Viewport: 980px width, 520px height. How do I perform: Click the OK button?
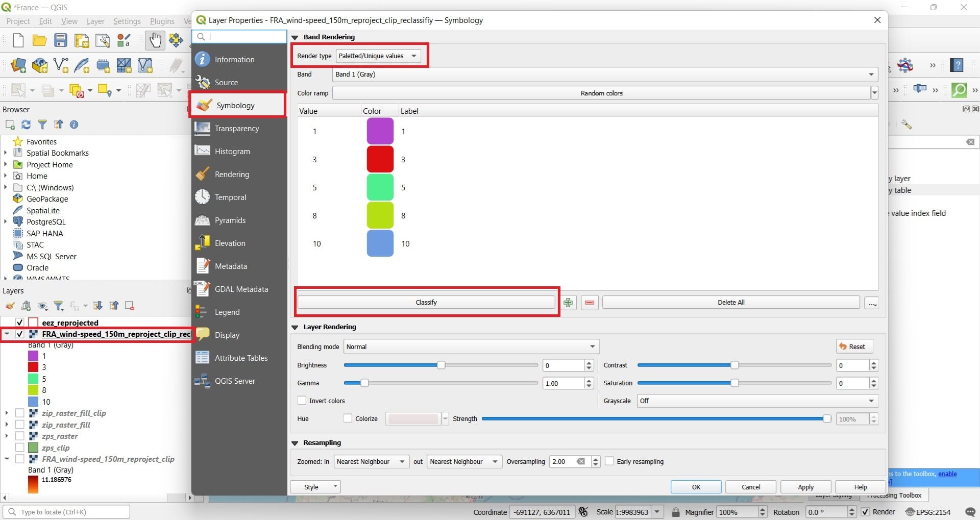tap(696, 487)
